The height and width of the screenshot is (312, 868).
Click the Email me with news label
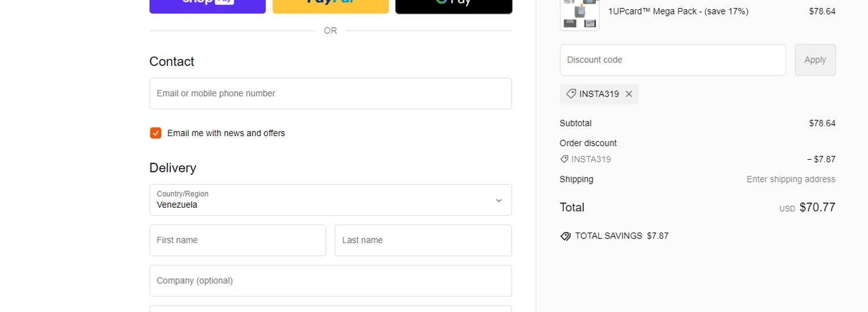[x=226, y=133]
